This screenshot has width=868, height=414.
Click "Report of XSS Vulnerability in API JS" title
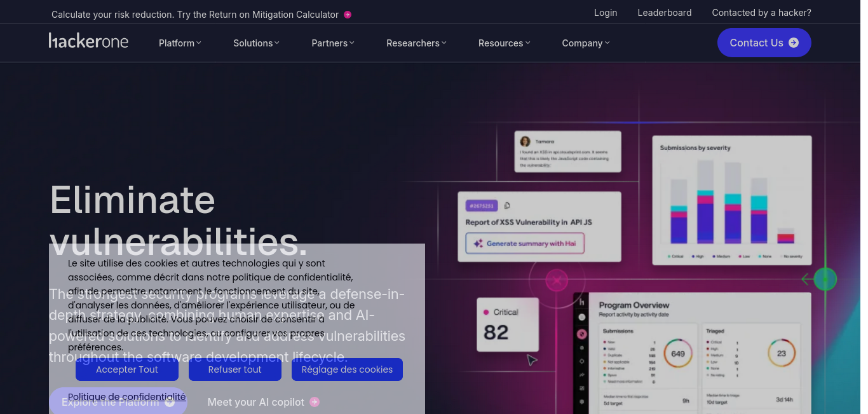point(529,223)
